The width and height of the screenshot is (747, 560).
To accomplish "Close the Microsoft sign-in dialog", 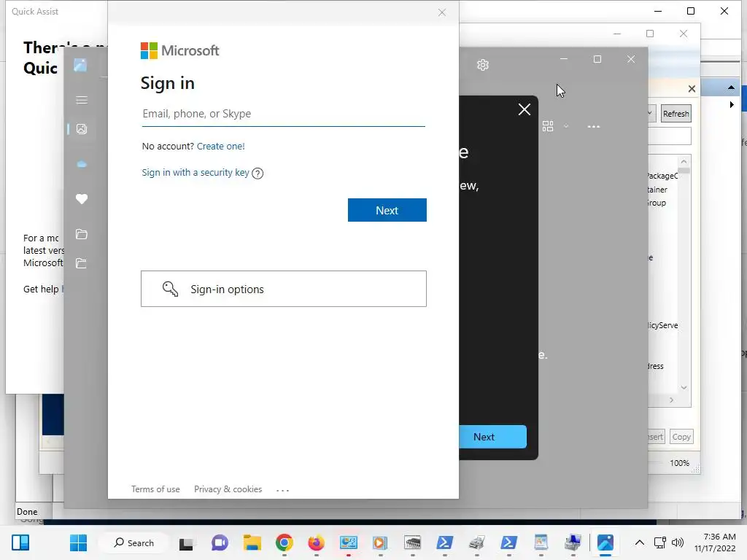I will 441,12.
